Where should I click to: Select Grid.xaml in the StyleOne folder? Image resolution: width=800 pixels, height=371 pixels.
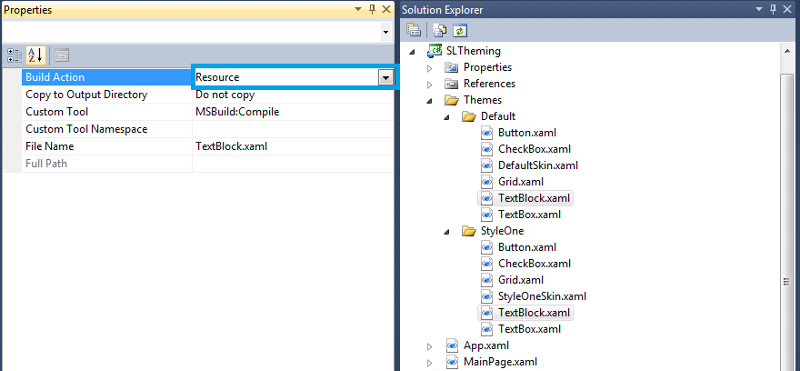pyautogui.click(x=521, y=280)
